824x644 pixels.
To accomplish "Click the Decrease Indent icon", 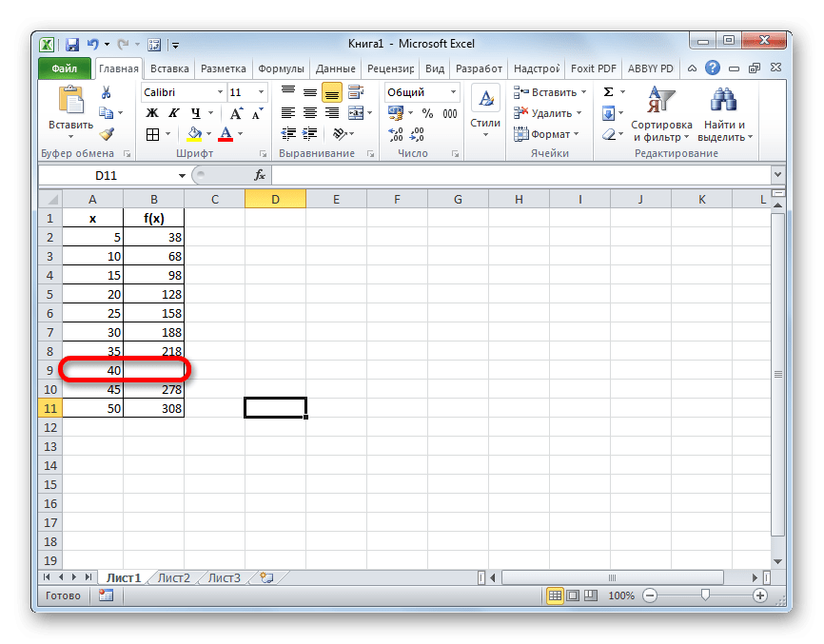I will [x=288, y=134].
